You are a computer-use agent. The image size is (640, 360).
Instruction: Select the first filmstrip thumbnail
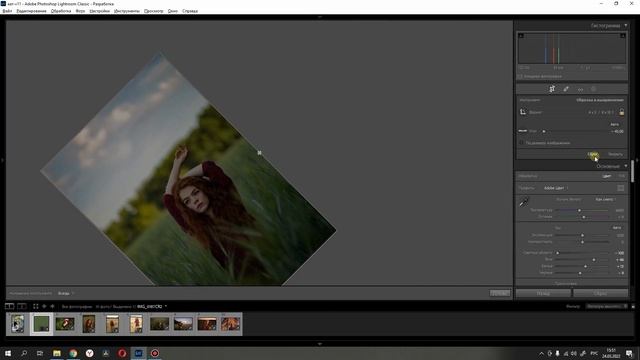point(18,324)
